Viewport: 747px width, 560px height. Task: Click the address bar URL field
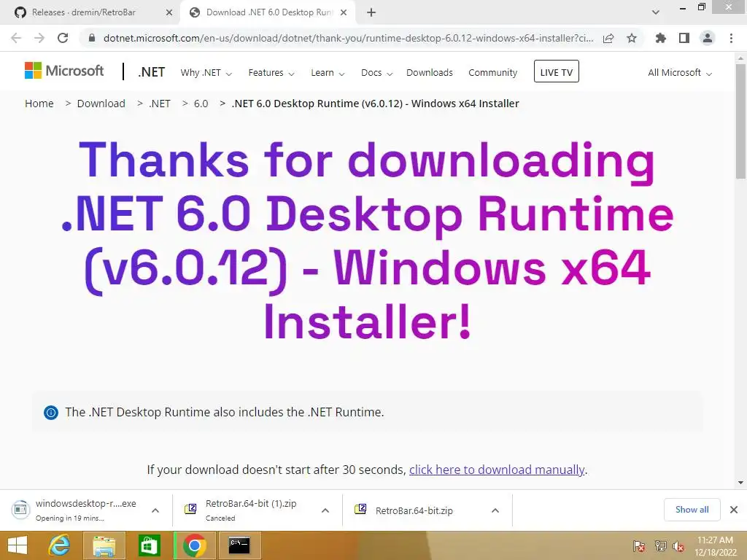(348, 38)
